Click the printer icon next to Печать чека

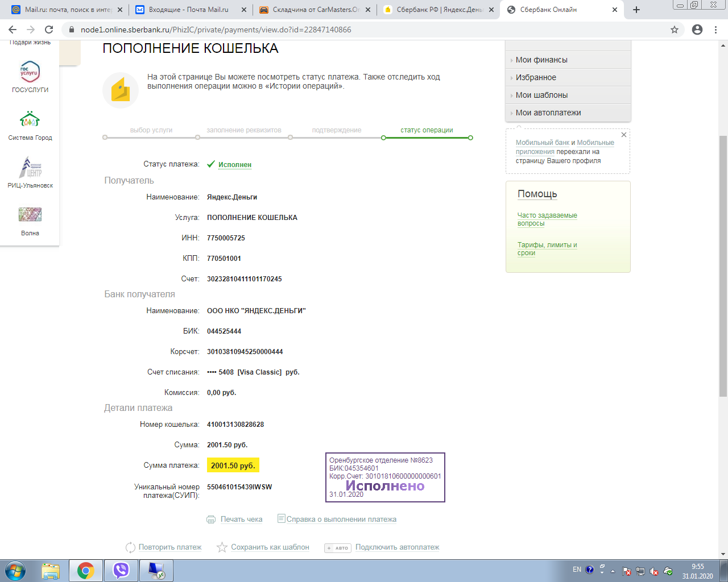pos(211,519)
